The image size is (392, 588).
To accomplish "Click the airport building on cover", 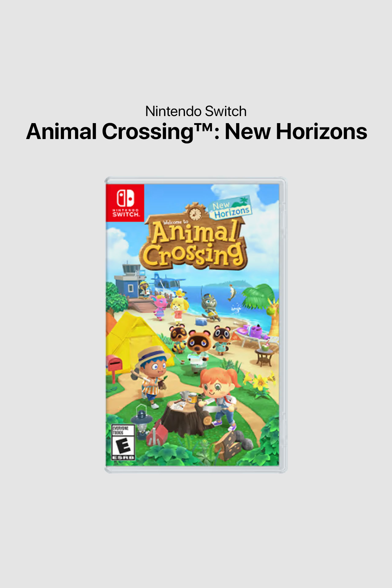I will (x=128, y=282).
